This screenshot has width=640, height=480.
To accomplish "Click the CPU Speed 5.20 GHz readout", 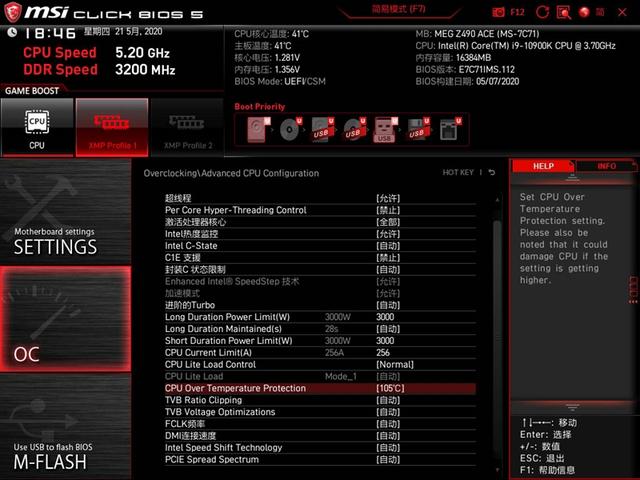I will point(96,53).
